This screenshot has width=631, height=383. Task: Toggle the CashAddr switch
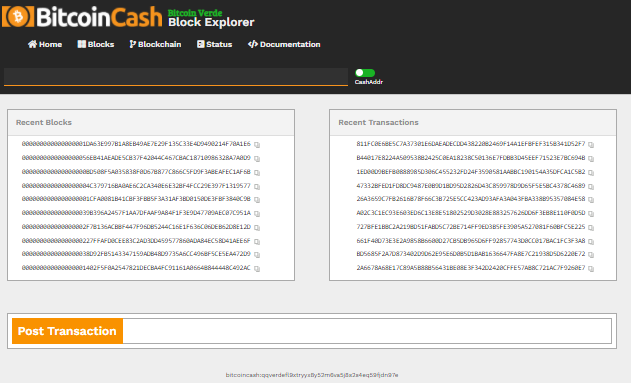(x=365, y=73)
